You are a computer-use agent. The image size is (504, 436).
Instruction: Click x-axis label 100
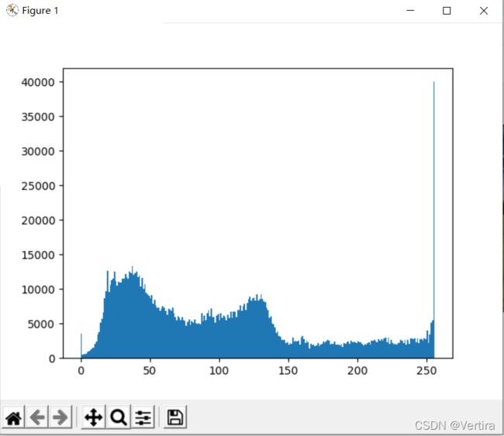click(219, 371)
